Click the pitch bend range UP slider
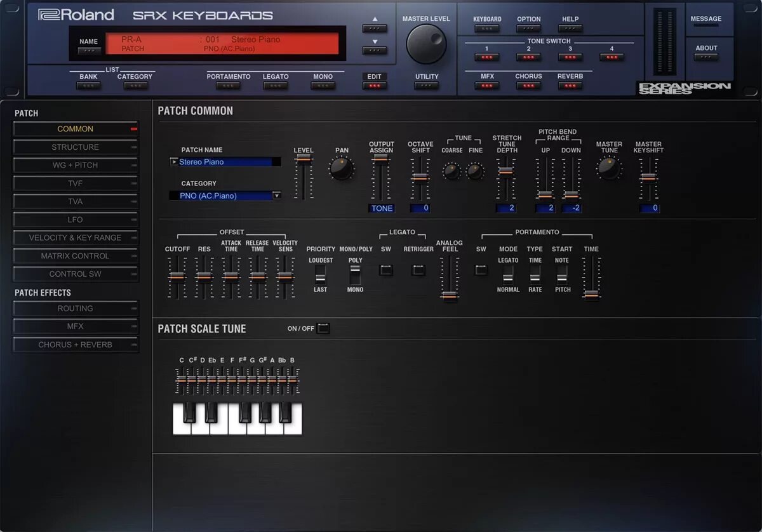This screenshot has width=762, height=532. pyautogui.click(x=545, y=178)
